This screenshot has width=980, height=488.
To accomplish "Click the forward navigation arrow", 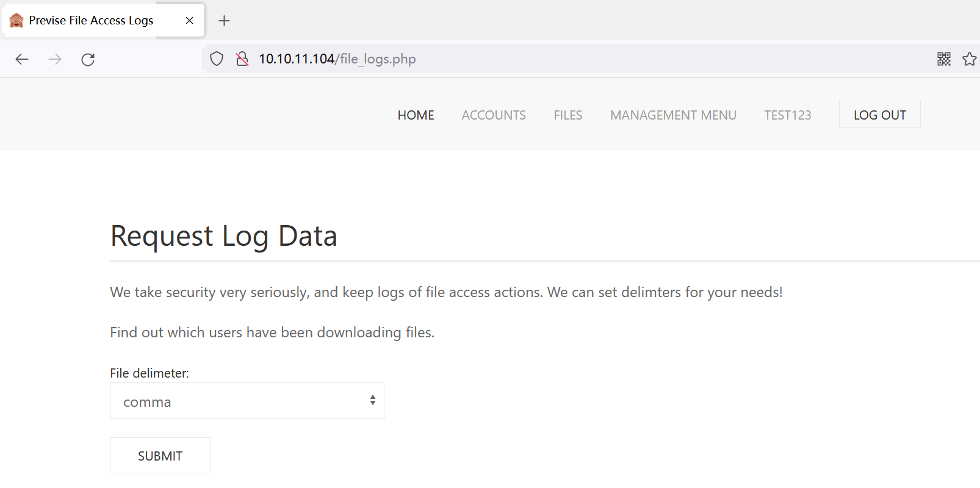I will click(55, 59).
